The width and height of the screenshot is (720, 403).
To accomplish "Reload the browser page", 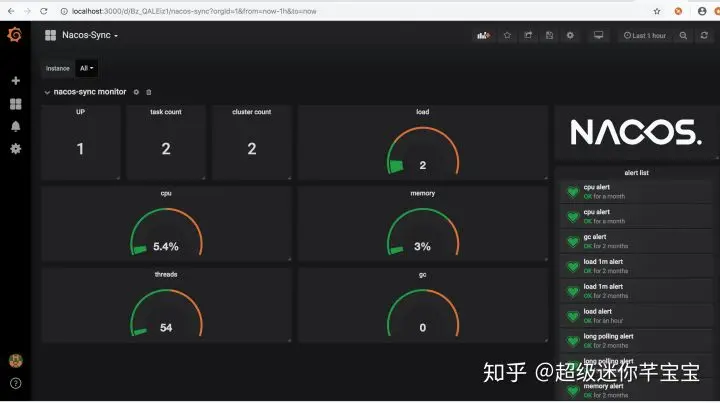I will click(44, 11).
